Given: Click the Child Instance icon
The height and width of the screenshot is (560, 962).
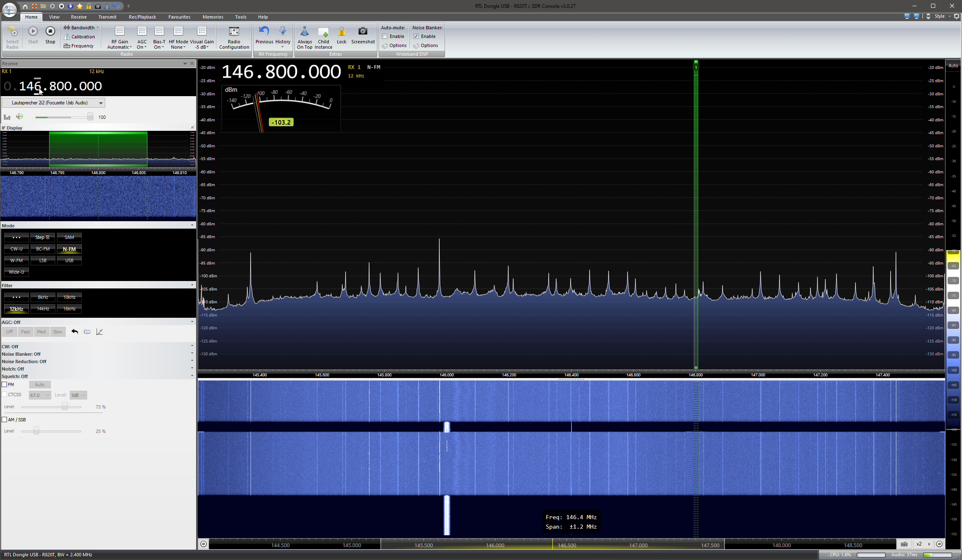Looking at the screenshot, I should 323,32.
